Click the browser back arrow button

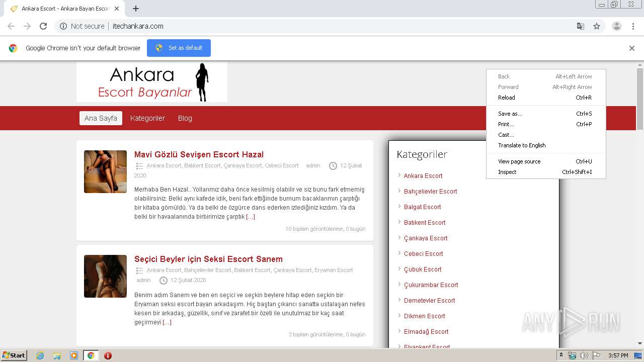pos(11,26)
